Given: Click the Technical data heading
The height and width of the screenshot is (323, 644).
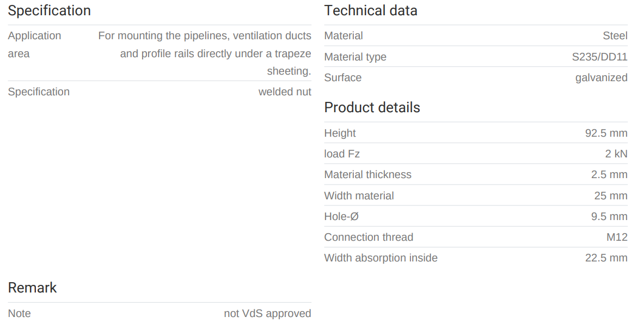Looking at the screenshot, I should pyautogui.click(x=371, y=11).
